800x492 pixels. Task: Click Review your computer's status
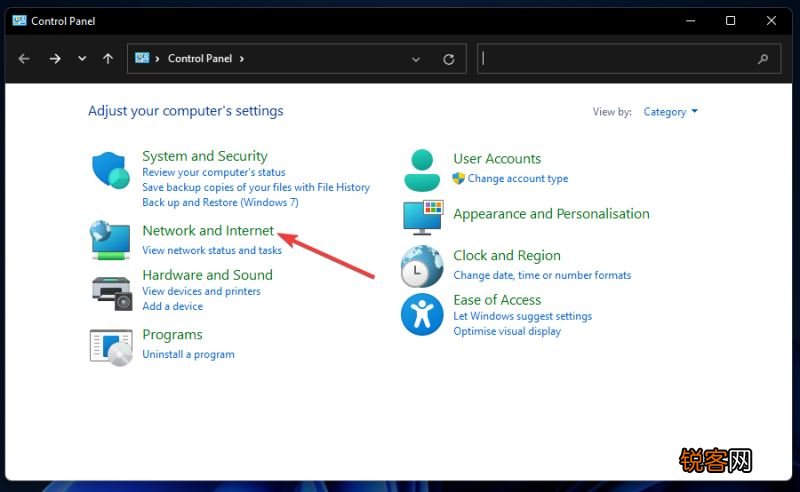214,172
